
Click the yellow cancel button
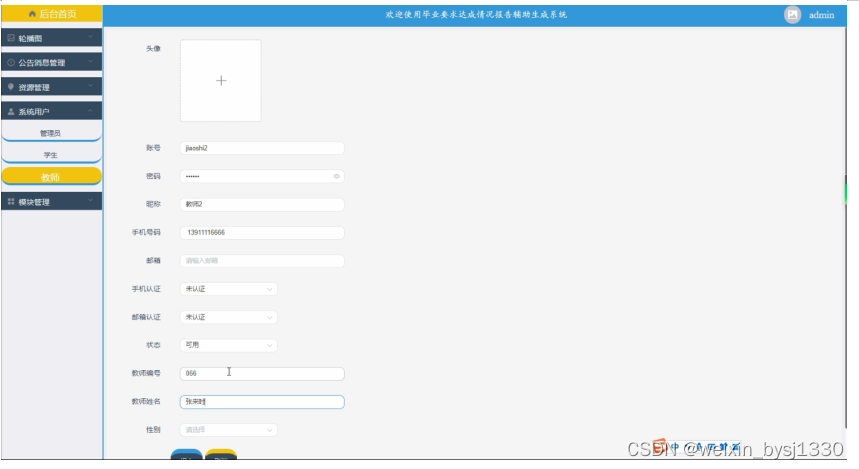click(221, 455)
